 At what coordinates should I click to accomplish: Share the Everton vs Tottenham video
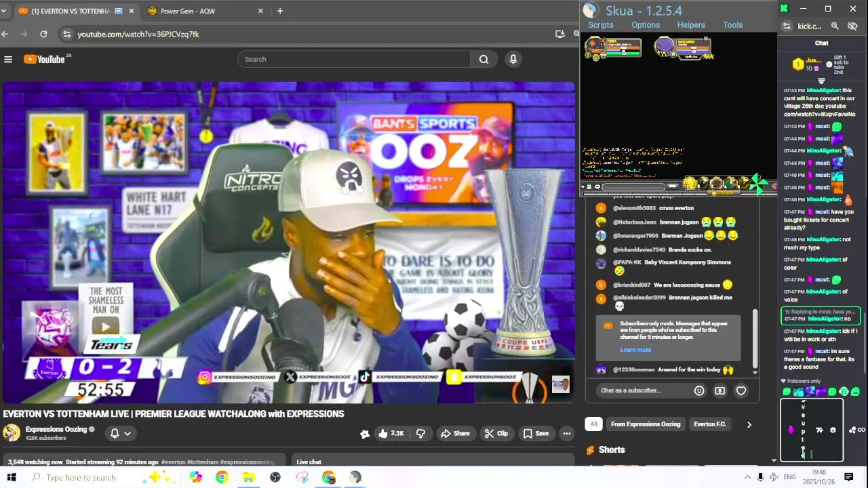455,434
